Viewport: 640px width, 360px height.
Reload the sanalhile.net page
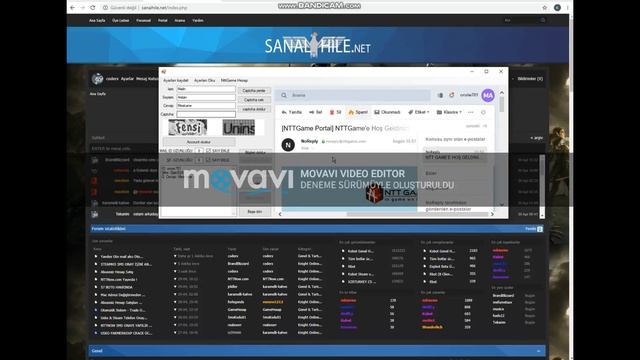(93, 7)
